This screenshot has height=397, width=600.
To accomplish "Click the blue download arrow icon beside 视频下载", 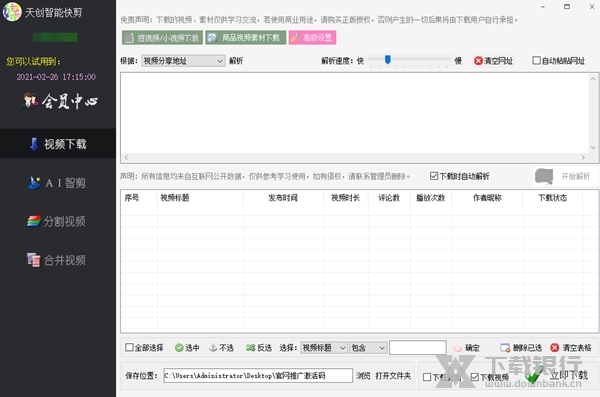I will click(34, 144).
